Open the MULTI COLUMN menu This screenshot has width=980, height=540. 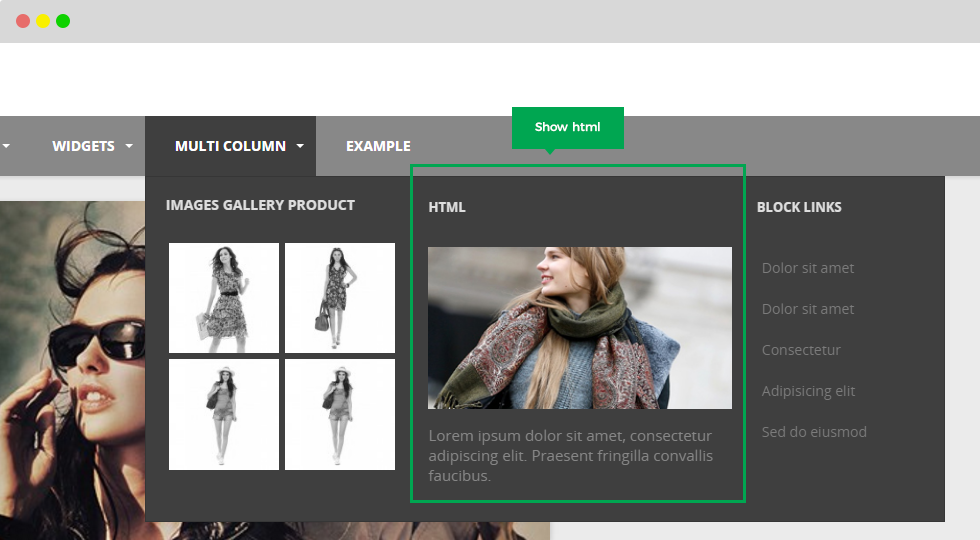pos(230,146)
